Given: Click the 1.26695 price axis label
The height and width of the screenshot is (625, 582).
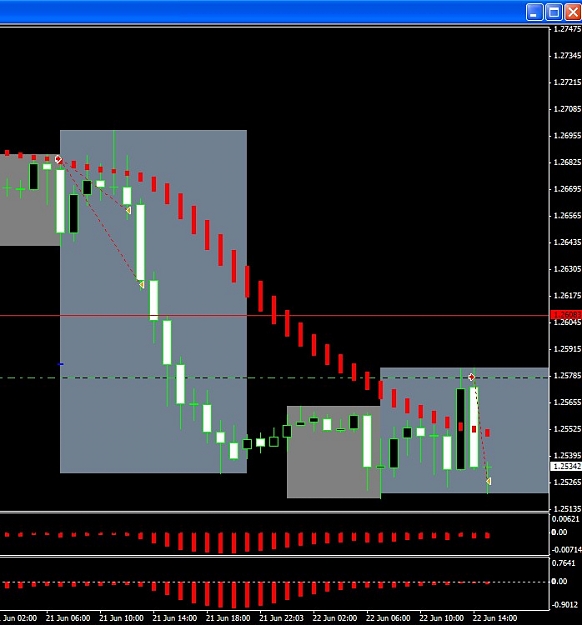Looking at the screenshot, I should click(567, 189).
